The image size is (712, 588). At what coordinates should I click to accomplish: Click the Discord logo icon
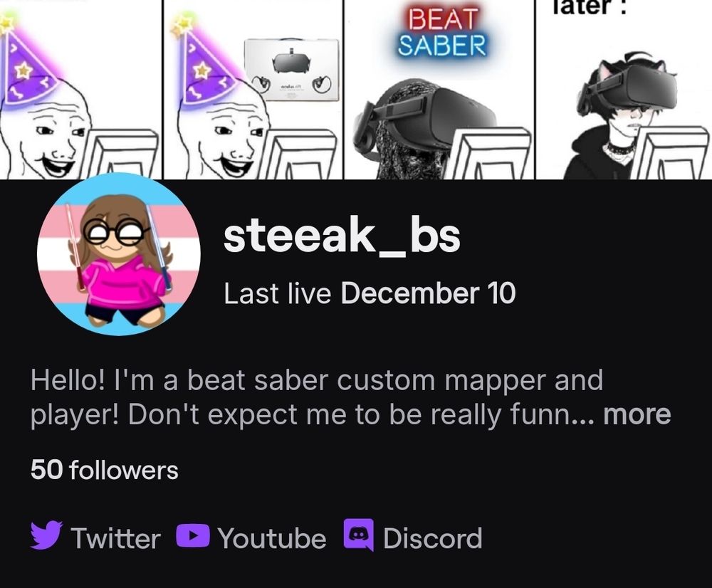pos(359,535)
